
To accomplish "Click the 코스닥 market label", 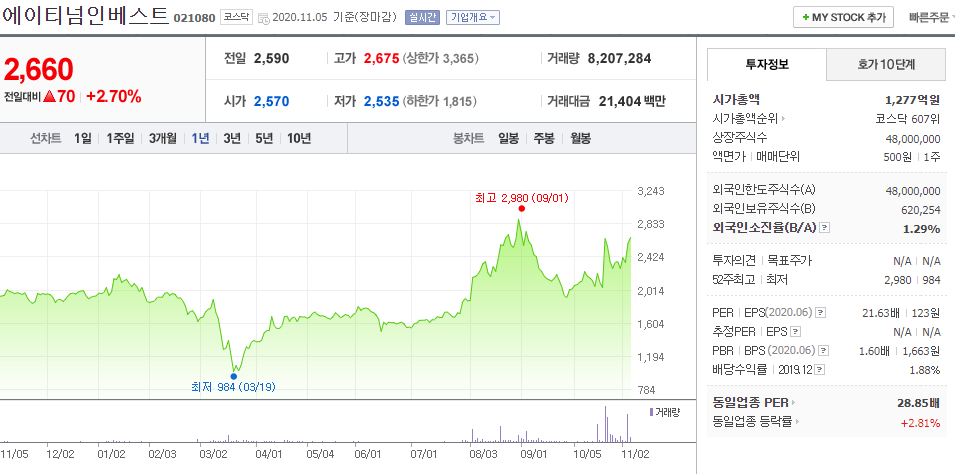I will pos(236,17).
